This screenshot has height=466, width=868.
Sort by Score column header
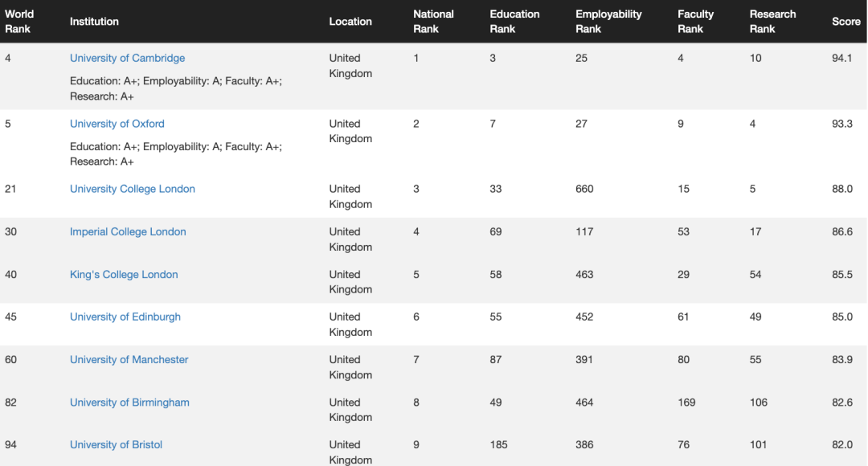[845, 22]
